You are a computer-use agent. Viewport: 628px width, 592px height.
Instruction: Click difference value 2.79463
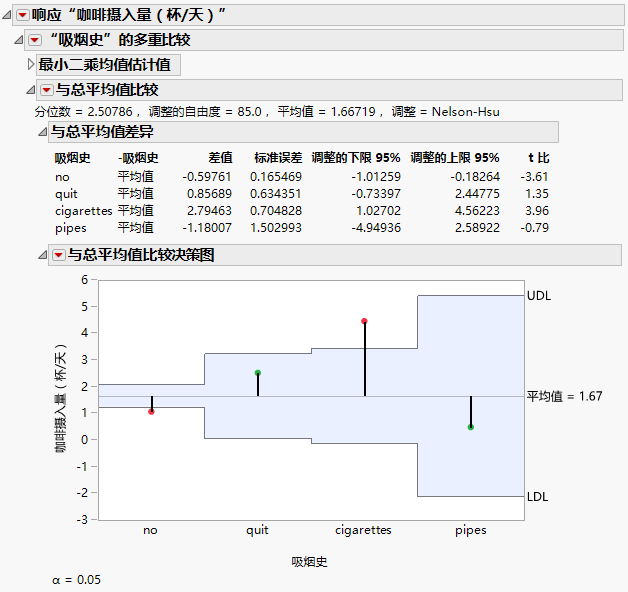209,211
